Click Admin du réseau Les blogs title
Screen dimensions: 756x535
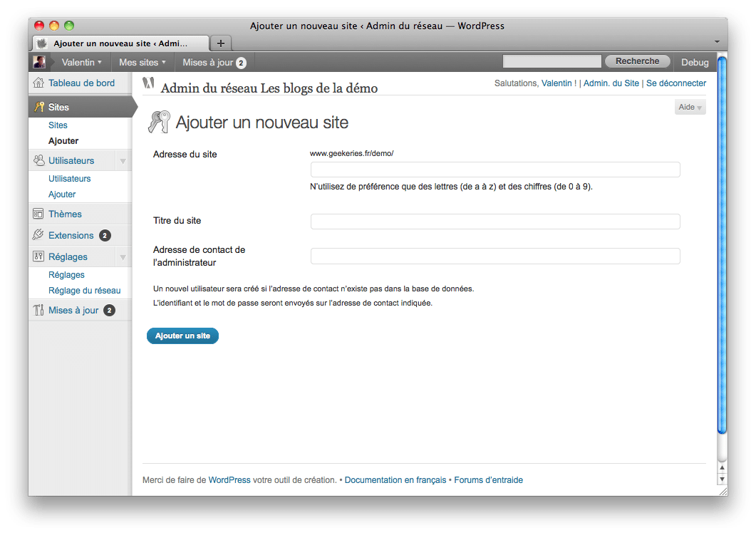[x=269, y=88]
